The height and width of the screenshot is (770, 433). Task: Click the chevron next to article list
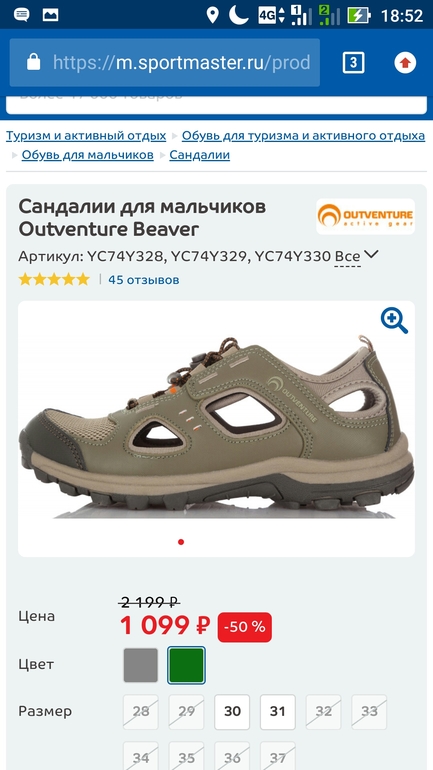pos(372,254)
